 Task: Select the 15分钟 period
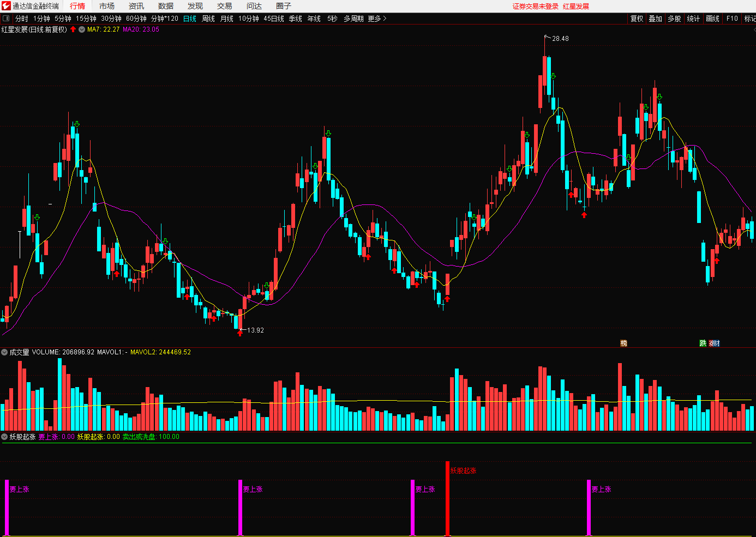[x=86, y=19]
